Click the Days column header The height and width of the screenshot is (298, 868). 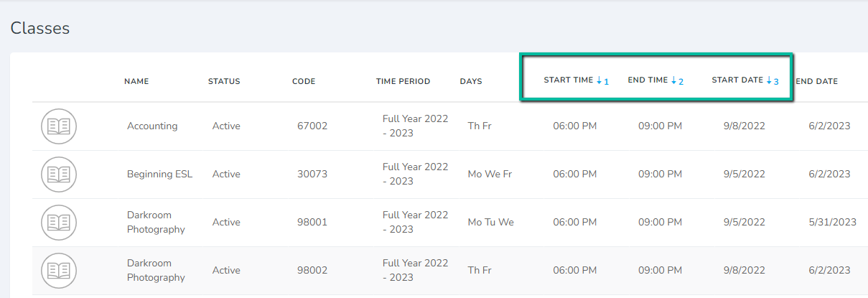471,81
